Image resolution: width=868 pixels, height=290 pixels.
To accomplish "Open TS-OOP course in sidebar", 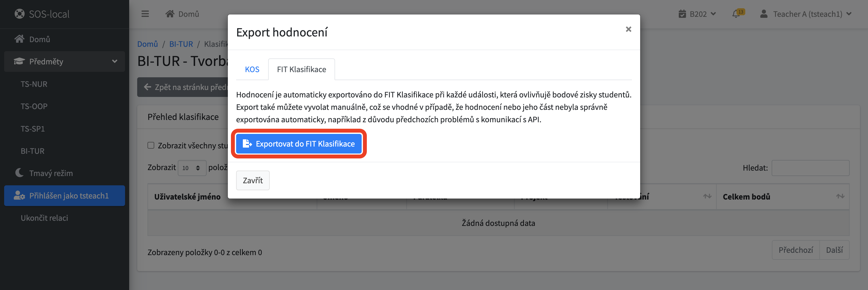I will click(34, 106).
